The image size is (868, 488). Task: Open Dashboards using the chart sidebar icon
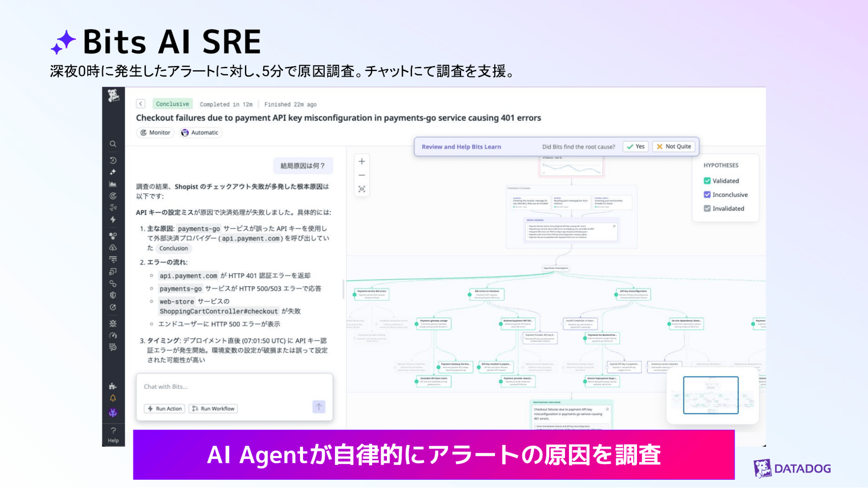pyautogui.click(x=113, y=184)
